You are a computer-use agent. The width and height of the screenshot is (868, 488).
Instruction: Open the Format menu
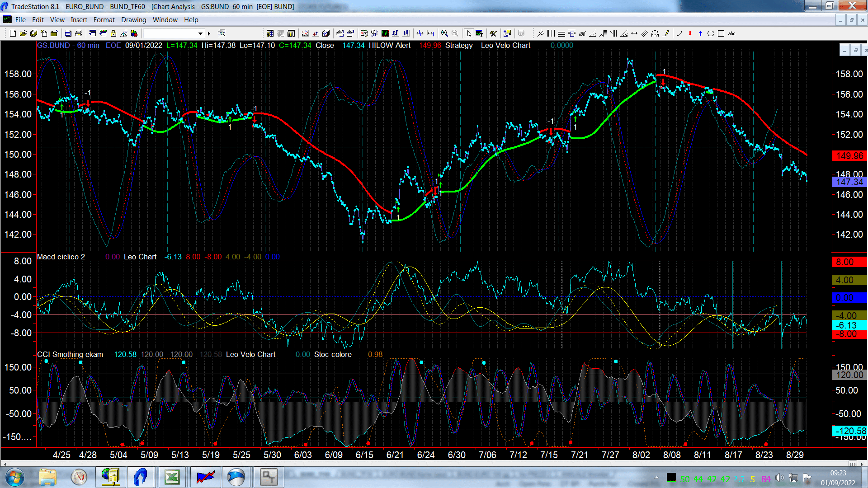coord(104,20)
